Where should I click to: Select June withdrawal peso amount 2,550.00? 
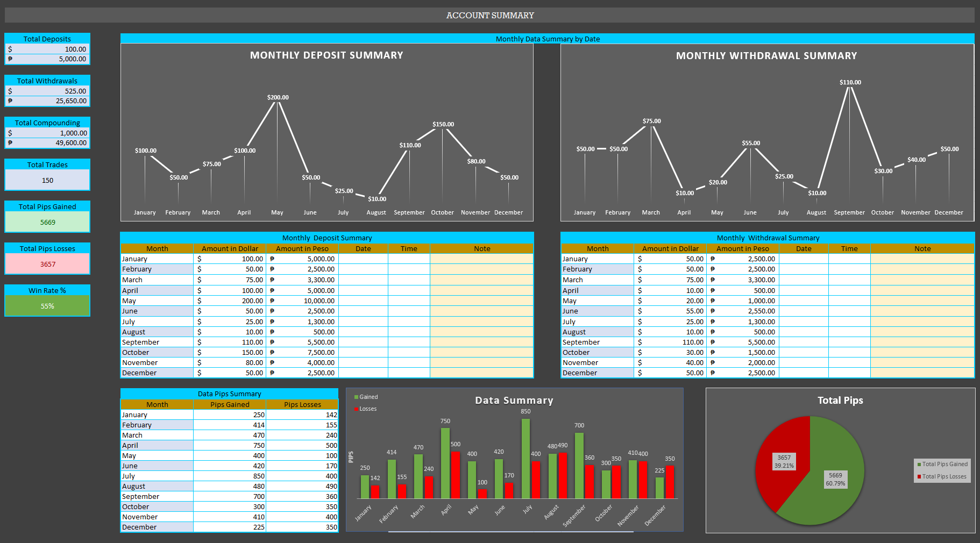743,311
